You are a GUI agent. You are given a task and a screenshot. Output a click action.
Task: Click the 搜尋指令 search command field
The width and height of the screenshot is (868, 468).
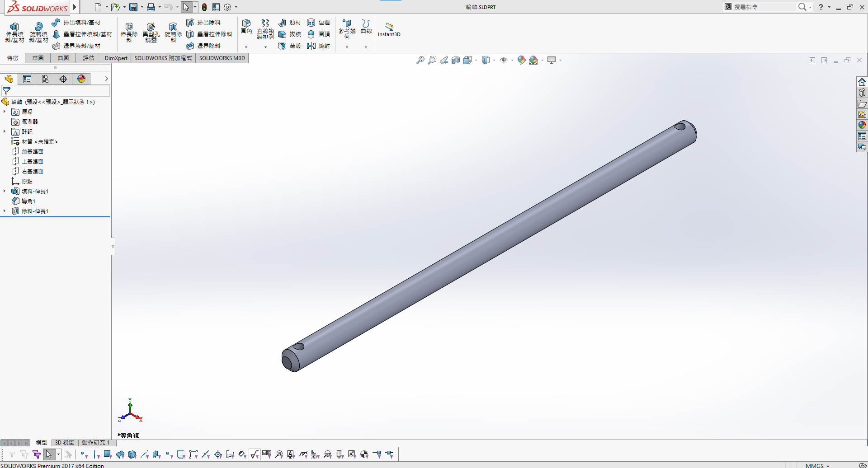point(764,7)
